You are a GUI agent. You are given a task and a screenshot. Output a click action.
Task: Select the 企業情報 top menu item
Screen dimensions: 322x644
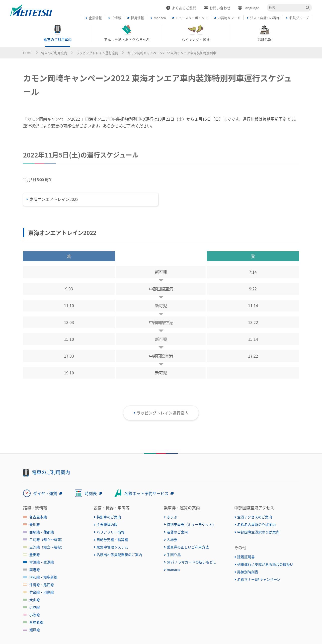coord(94,18)
